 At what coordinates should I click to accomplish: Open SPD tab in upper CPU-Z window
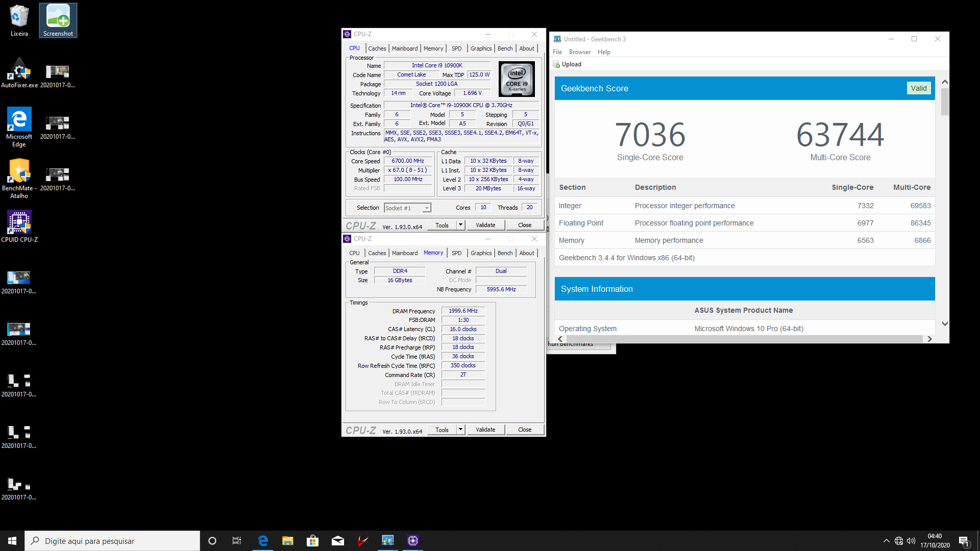(x=456, y=48)
